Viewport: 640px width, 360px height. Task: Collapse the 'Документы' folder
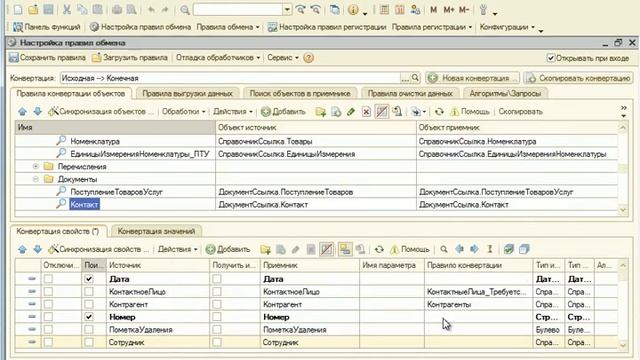(36, 179)
